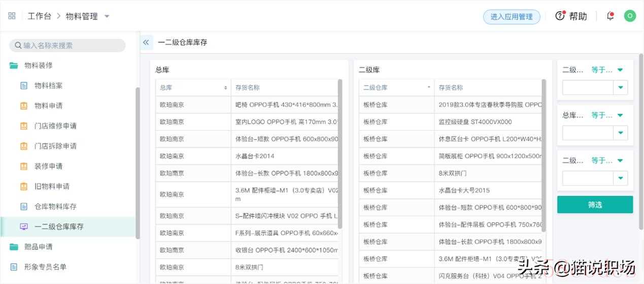Select the 2019款3.0体专店春秋季导购服 cell
Image resolution: width=644 pixels, height=284 pixels.
(x=488, y=105)
